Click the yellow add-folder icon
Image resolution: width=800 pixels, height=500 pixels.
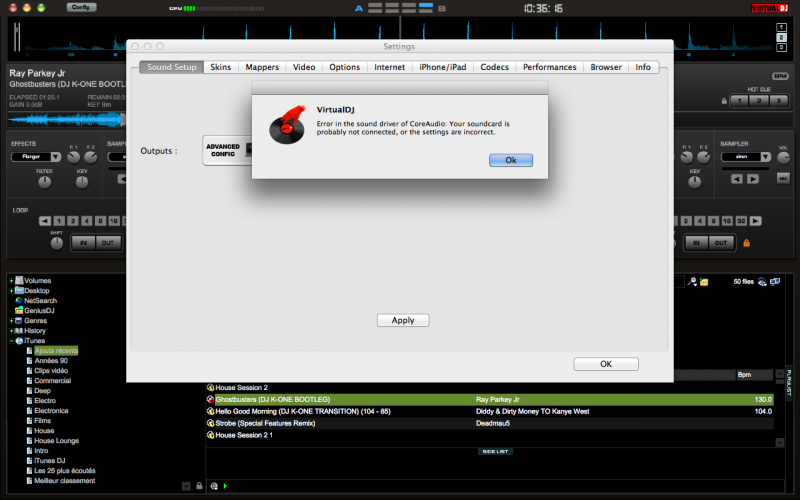click(x=704, y=282)
